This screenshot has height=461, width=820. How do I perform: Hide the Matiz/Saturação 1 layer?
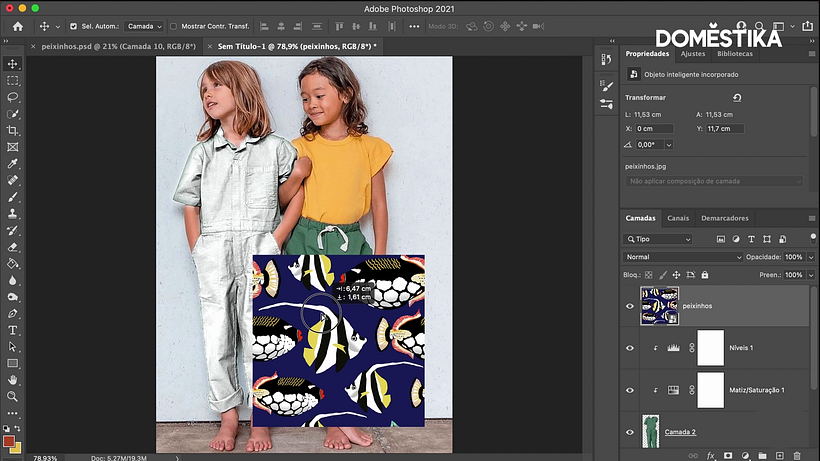coord(630,390)
